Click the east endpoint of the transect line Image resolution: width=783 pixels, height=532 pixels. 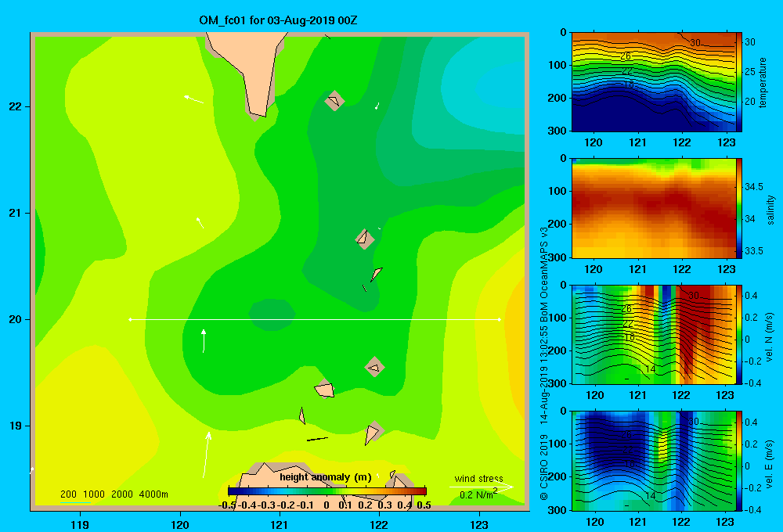click(500, 319)
